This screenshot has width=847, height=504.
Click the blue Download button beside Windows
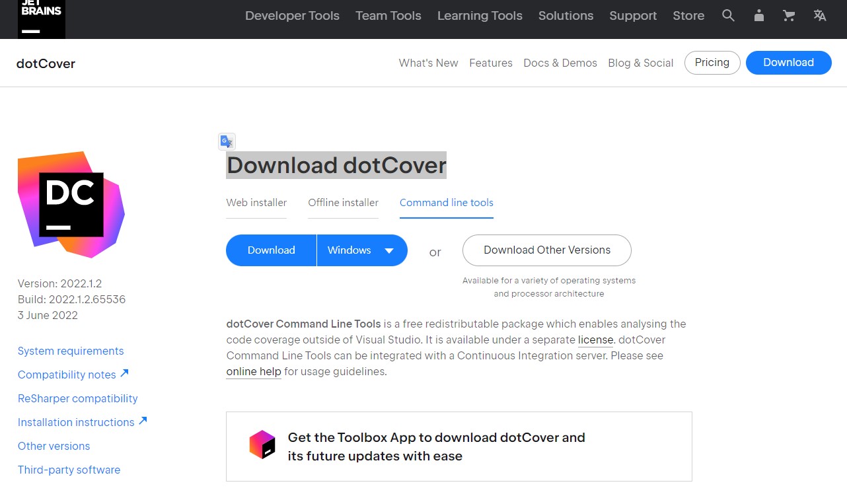pyautogui.click(x=272, y=250)
